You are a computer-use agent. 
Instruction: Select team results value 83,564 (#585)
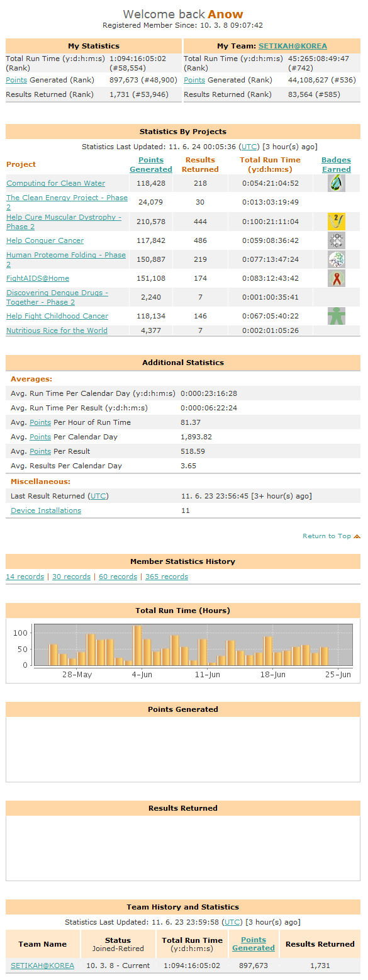point(313,94)
